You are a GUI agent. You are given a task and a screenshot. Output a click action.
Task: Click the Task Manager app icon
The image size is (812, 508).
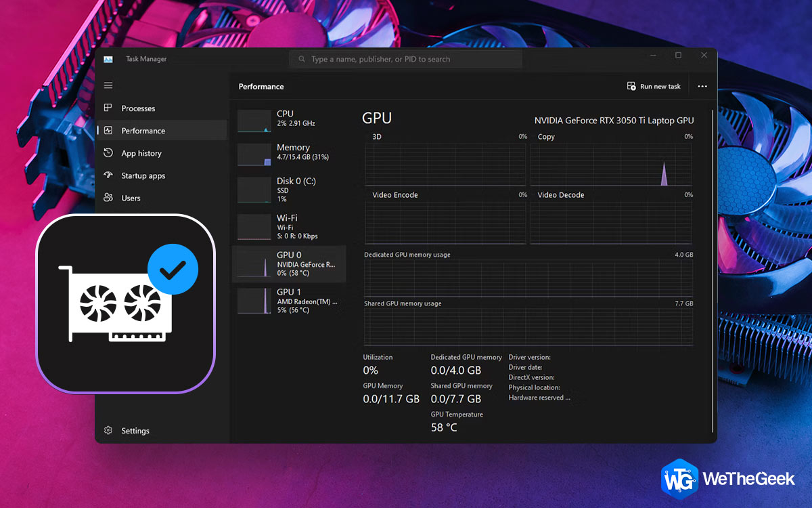pyautogui.click(x=108, y=59)
